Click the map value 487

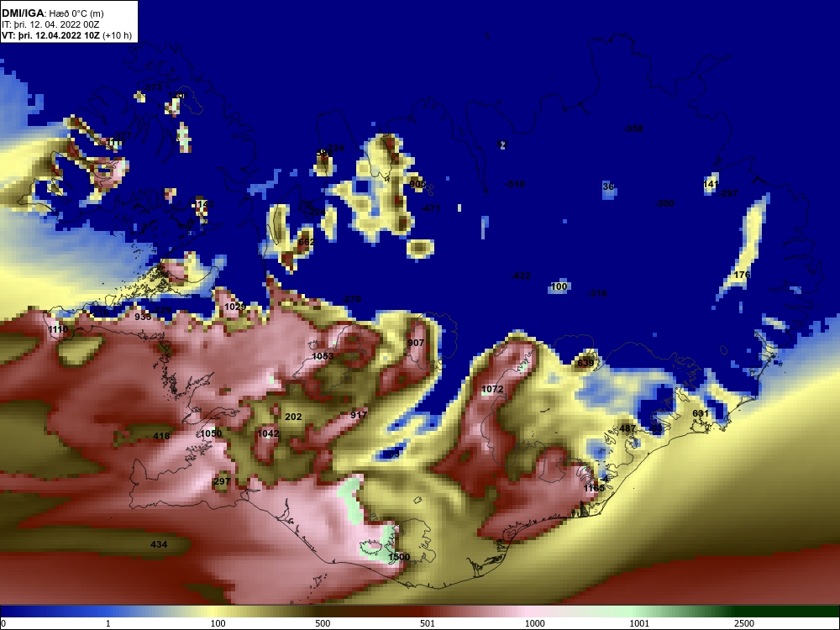627,428
